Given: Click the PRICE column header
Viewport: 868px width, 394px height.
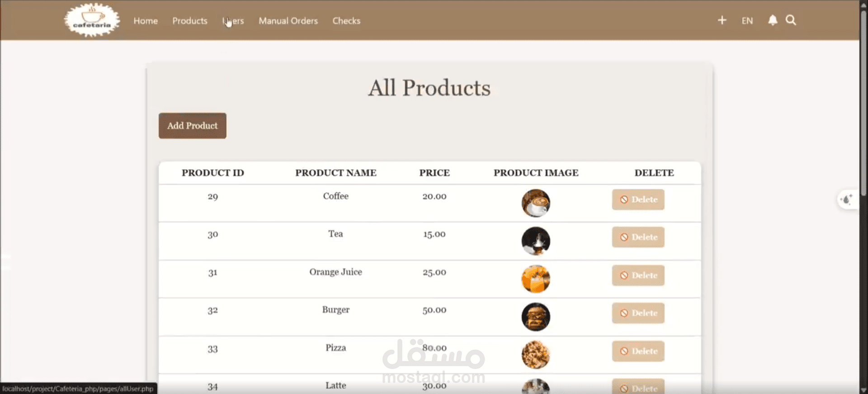Looking at the screenshot, I should 434,173.
